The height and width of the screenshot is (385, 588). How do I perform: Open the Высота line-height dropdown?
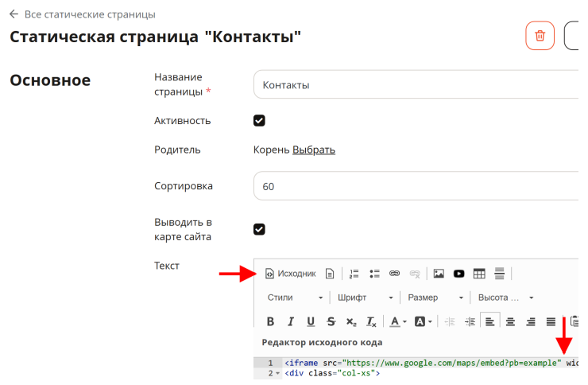(x=505, y=297)
